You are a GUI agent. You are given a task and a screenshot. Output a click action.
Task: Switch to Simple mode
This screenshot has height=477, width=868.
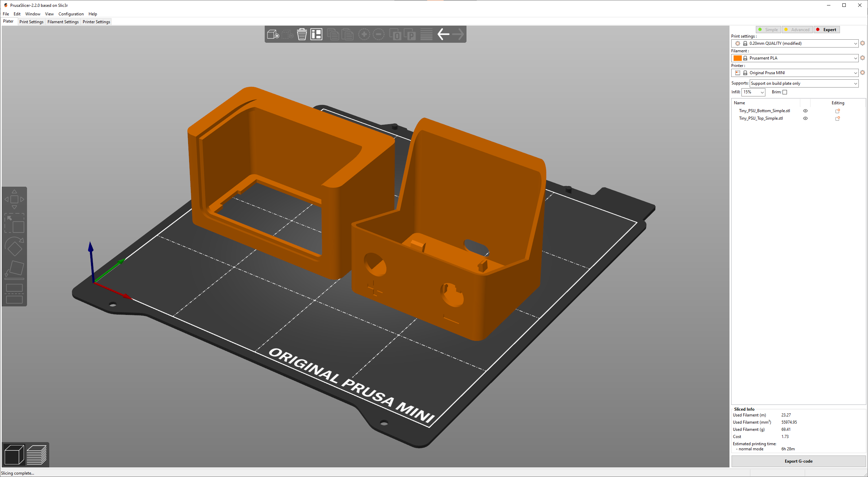pyautogui.click(x=768, y=30)
